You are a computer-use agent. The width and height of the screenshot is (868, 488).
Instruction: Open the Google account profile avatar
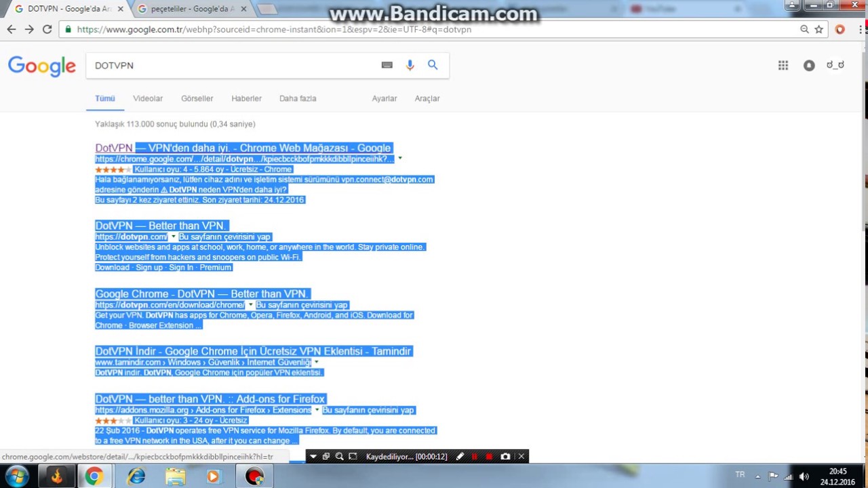835,65
